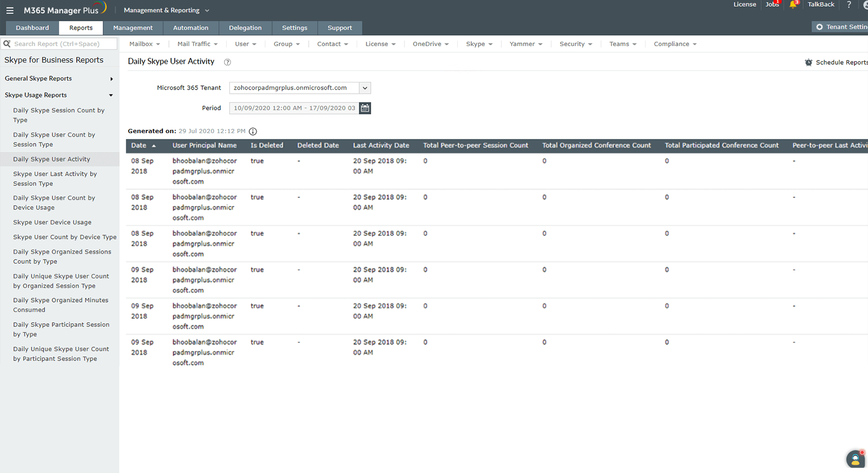
Task: Open the Mailbox reports dropdown
Action: pyautogui.click(x=144, y=44)
